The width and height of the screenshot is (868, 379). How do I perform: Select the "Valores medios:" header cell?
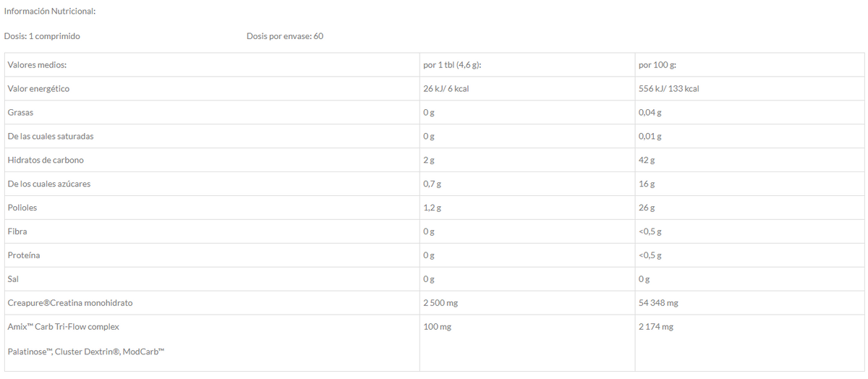point(37,65)
